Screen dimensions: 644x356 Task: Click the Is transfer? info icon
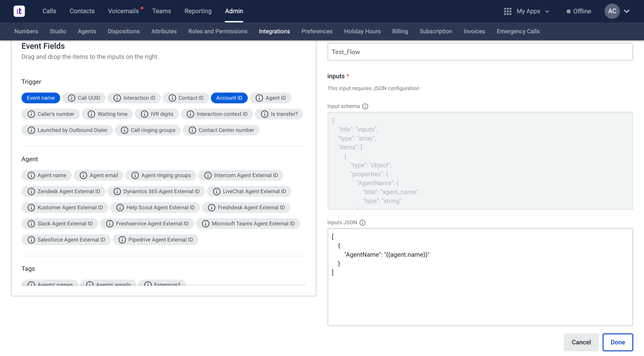265,114
